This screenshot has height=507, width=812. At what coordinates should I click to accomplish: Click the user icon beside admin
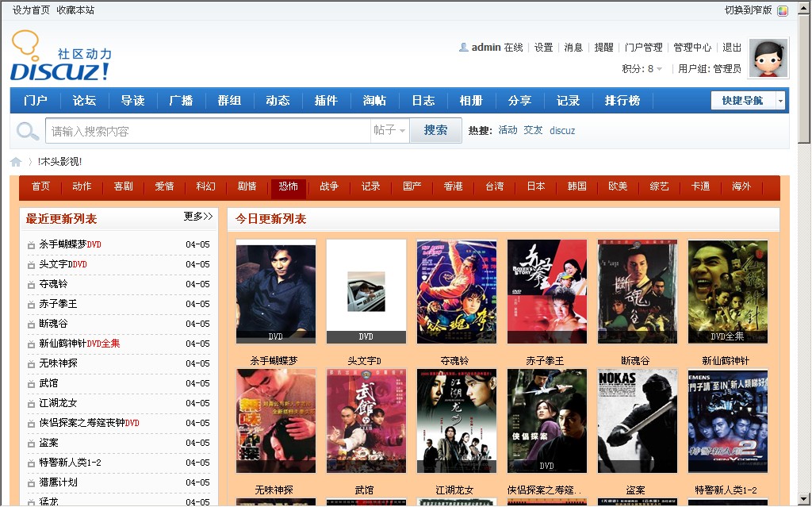(x=463, y=47)
